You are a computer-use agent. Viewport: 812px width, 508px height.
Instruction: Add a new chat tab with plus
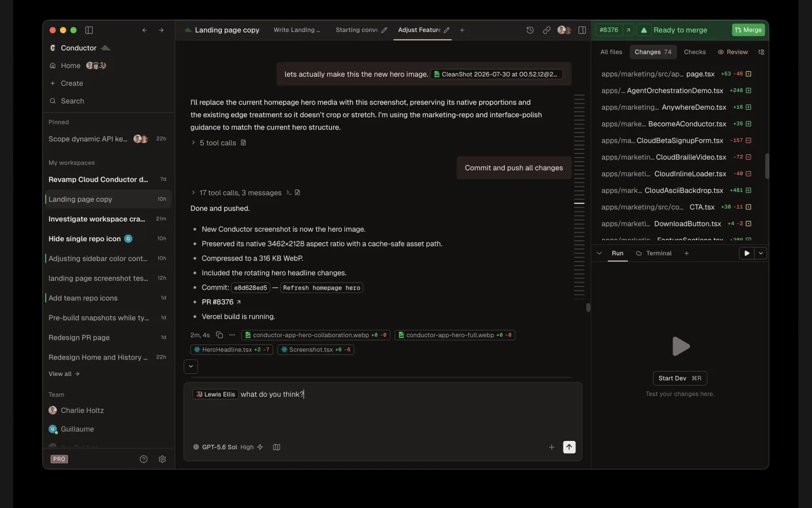(462, 30)
